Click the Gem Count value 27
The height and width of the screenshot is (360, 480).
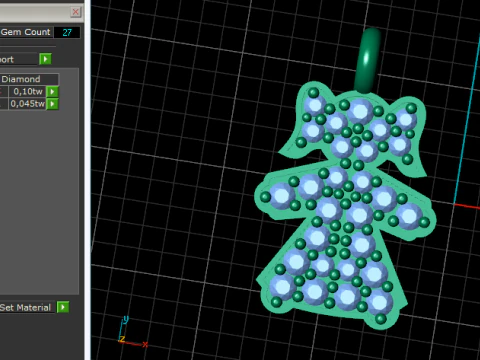pos(67,32)
